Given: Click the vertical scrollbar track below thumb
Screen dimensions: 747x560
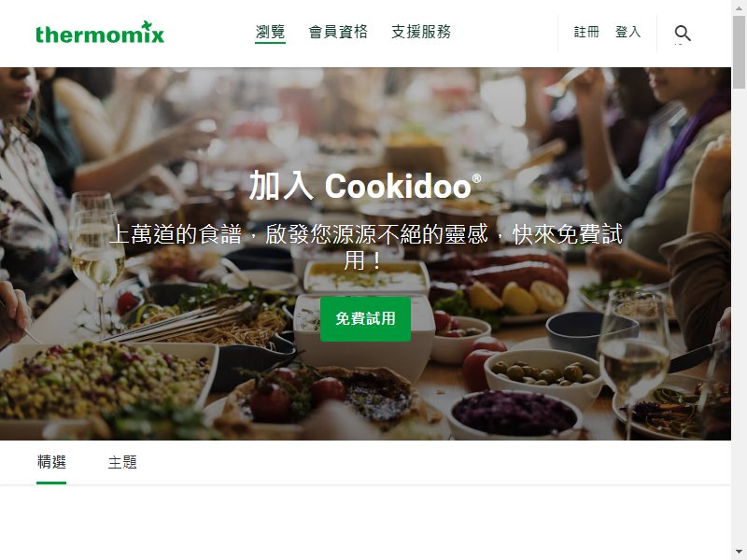Looking at the screenshot, I should [x=739, y=315].
